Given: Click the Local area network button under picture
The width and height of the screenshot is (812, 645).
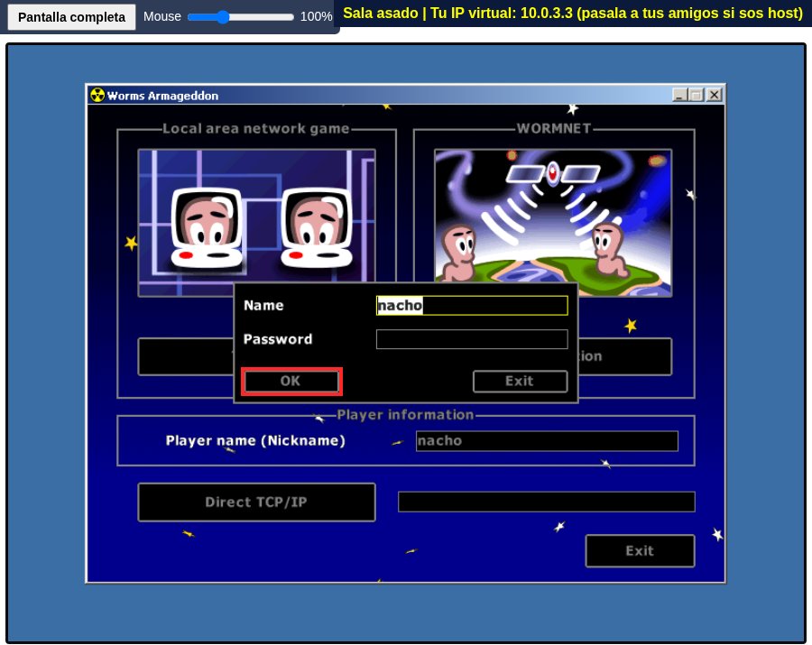Looking at the screenshot, I should (x=186, y=356).
